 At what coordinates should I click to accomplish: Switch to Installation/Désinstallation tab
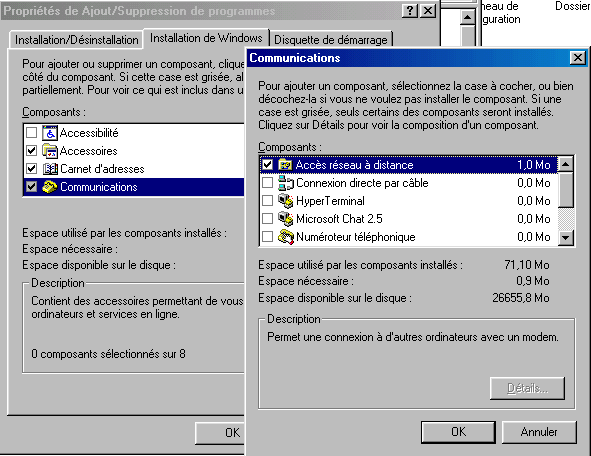[77, 40]
